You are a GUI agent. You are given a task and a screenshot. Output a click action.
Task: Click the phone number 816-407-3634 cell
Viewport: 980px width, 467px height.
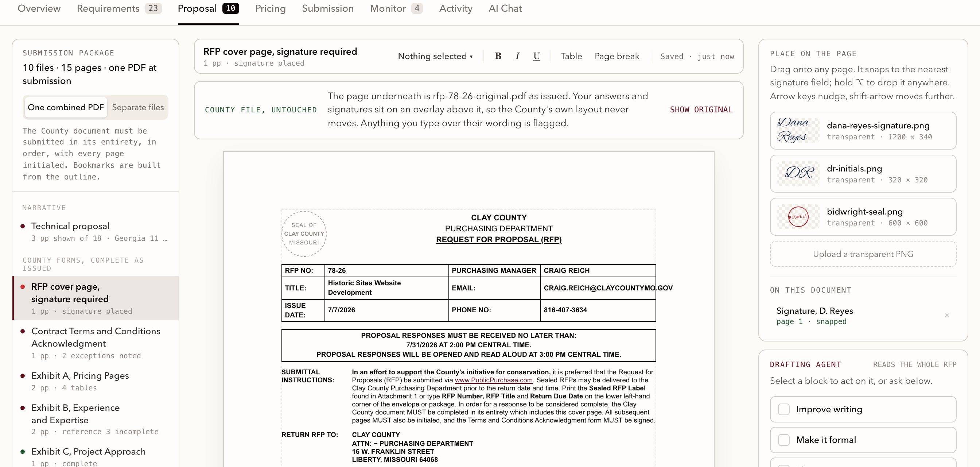click(598, 310)
